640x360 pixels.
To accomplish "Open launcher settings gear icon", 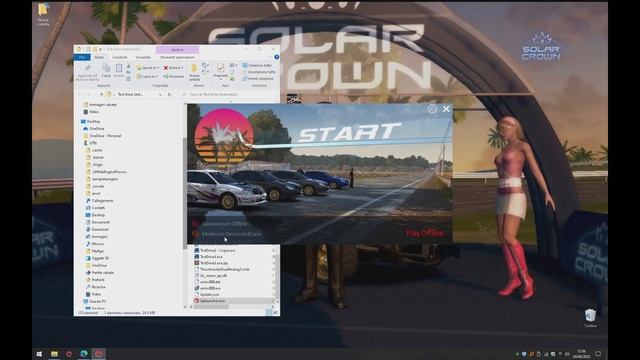I will click(432, 109).
